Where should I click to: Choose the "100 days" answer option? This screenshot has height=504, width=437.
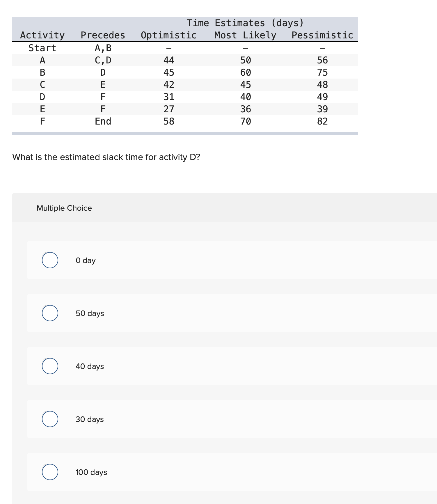(x=50, y=472)
